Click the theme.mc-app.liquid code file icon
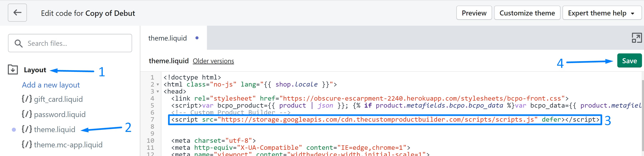Image resolution: width=644 pixels, height=156 pixels. [x=27, y=145]
